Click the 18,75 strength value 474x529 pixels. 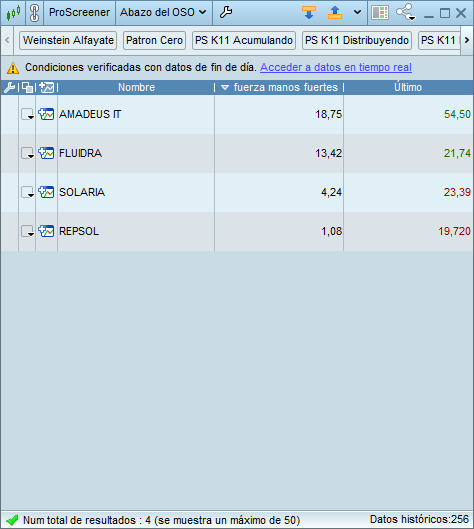click(x=328, y=114)
